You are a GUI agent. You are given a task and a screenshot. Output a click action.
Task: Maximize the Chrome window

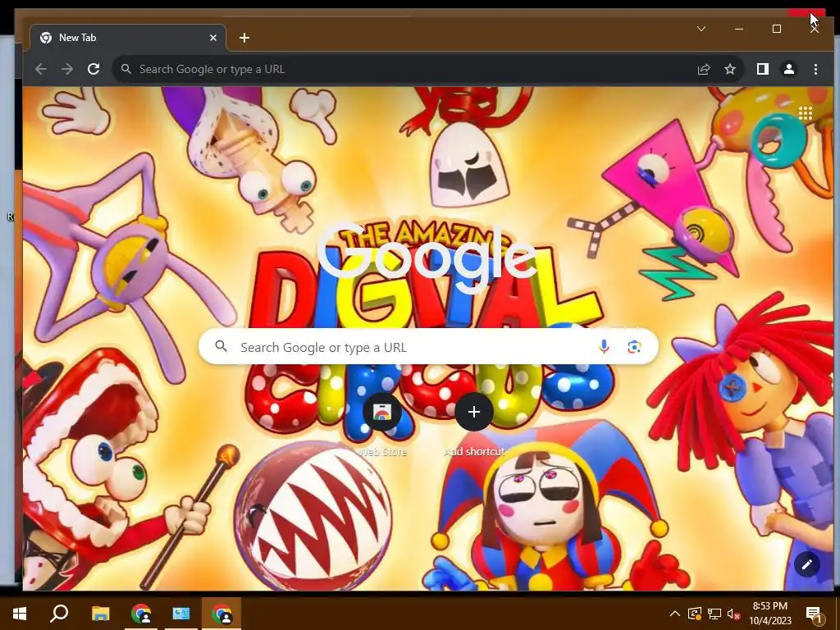(x=777, y=29)
